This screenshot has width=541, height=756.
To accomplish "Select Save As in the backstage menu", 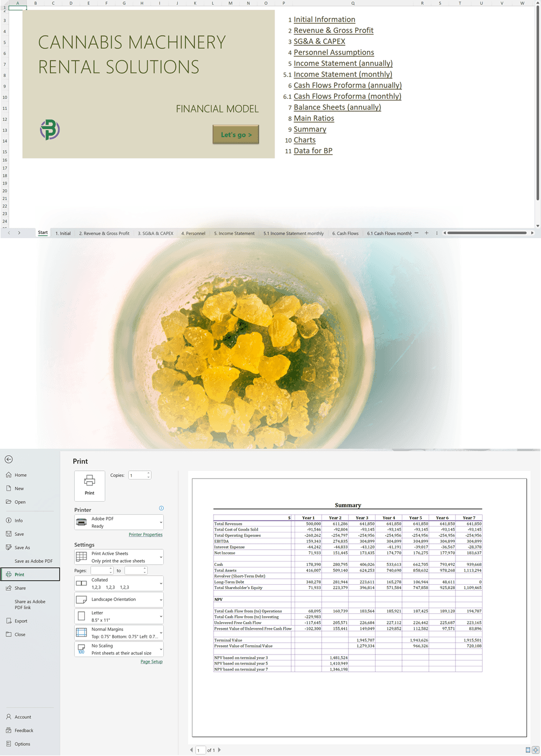I will (x=22, y=548).
